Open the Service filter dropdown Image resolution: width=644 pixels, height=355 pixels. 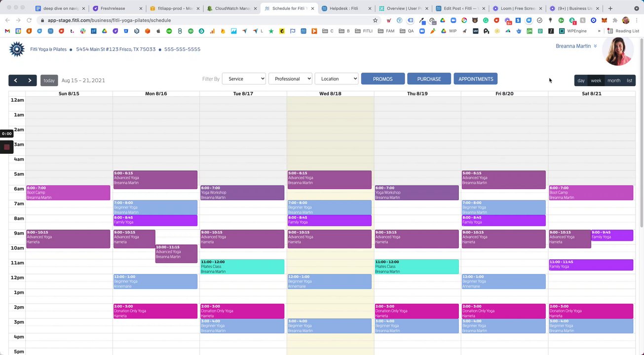(x=244, y=79)
